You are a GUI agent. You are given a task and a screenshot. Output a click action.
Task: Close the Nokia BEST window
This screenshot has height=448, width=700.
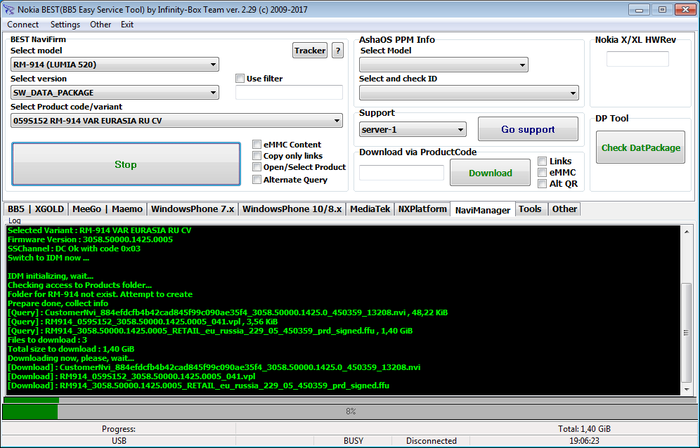pos(685,9)
